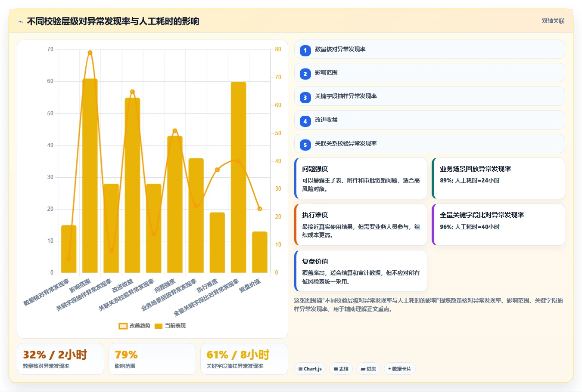Screen dimensions: 582x392
Task: Click the 业务场景回放异常发现率 card
Action: coord(498,179)
